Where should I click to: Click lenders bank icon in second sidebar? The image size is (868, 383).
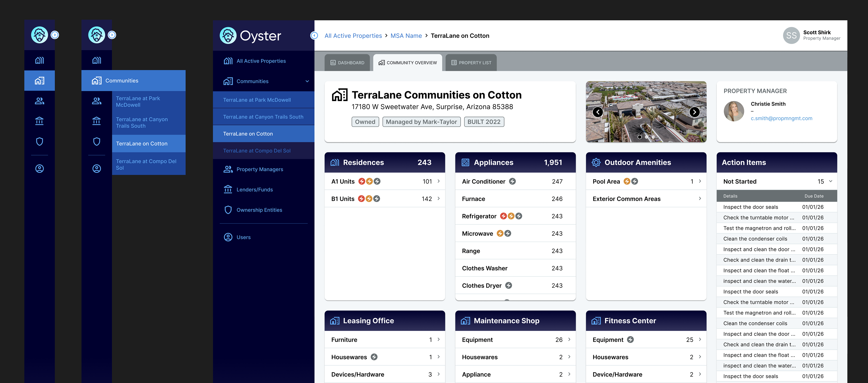97,121
